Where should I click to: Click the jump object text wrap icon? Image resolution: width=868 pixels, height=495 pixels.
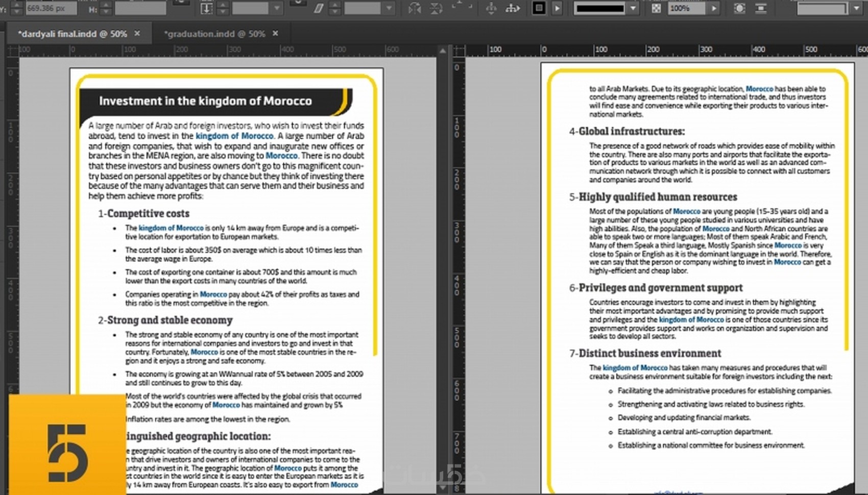[761, 8]
